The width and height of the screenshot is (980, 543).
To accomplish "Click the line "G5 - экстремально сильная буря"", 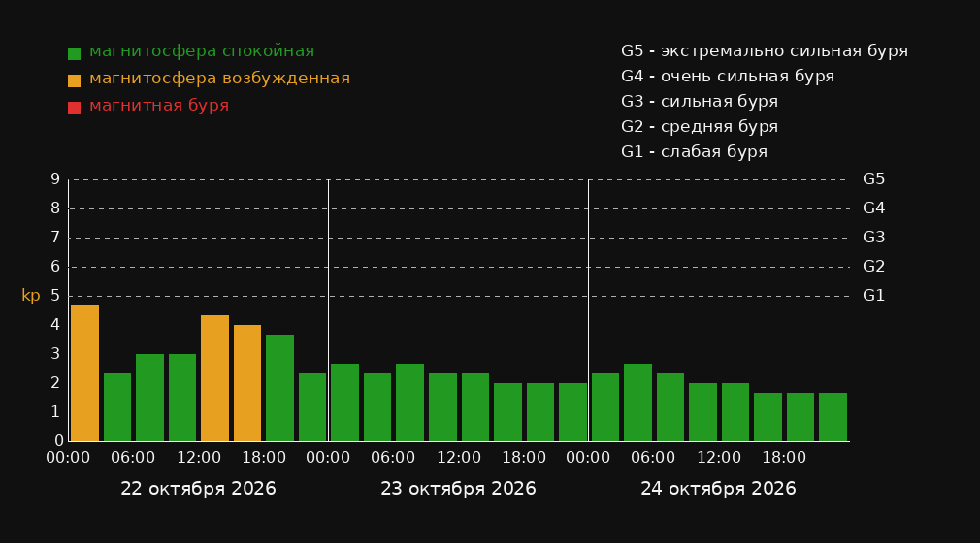I will (x=765, y=51).
